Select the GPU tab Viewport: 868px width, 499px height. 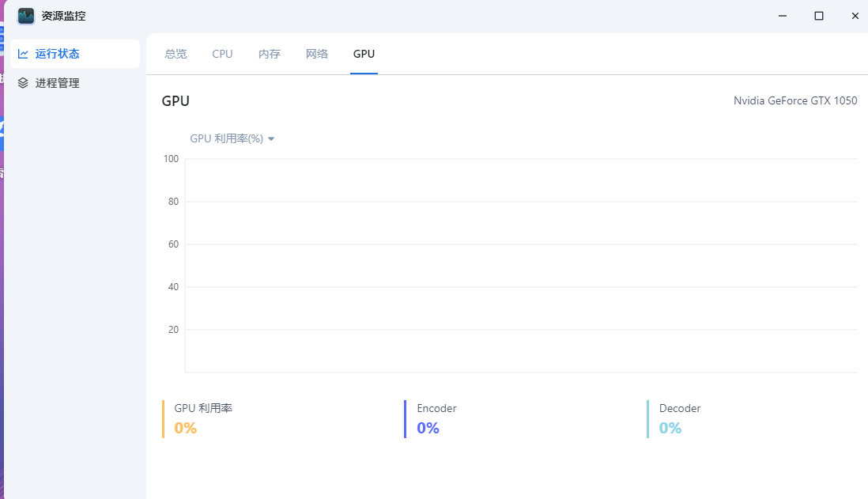tap(364, 54)
